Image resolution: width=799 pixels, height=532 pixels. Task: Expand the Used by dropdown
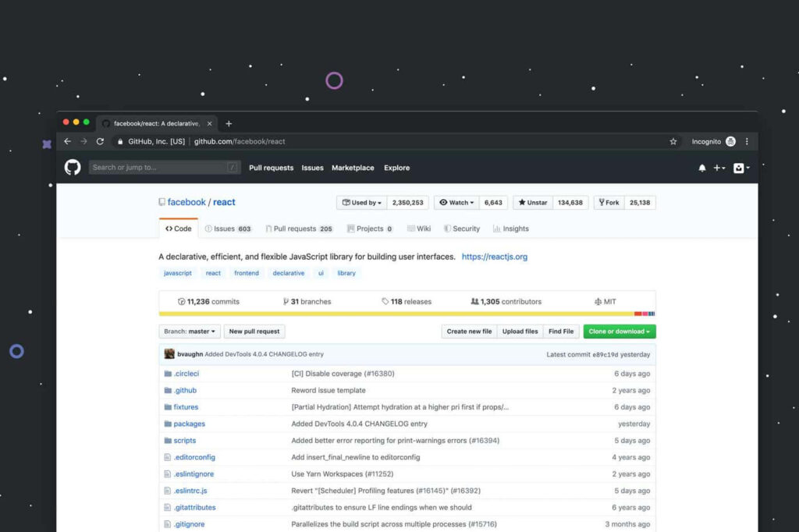click(x=362, y=203)
